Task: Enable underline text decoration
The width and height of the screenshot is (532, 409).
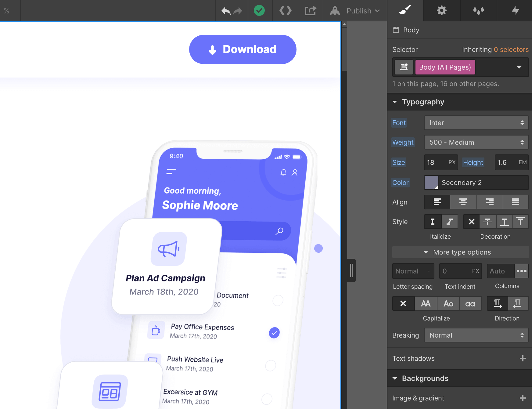Action: tap(504, 222)
